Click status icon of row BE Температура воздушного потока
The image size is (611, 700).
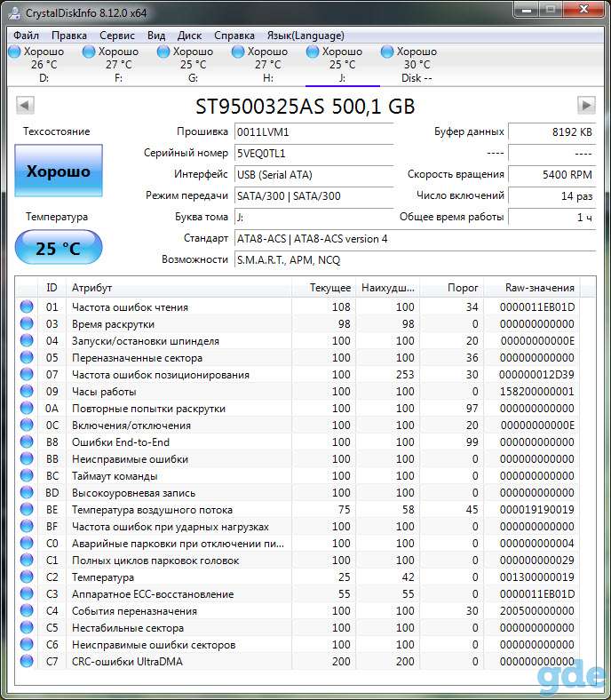pos(27,509)
